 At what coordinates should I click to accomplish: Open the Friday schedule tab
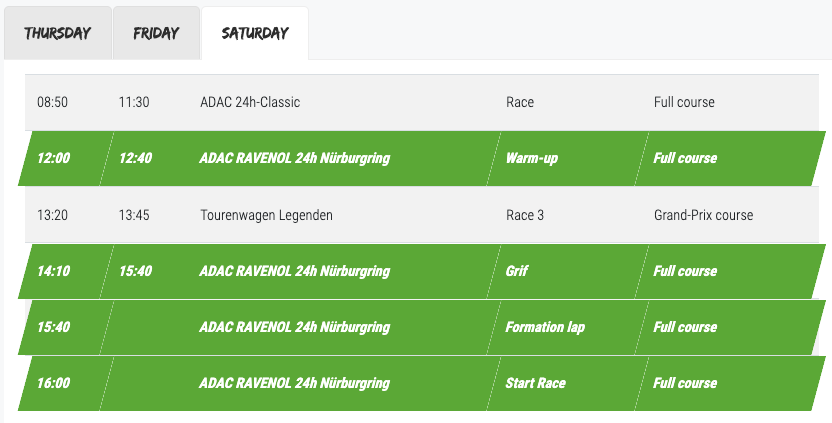pyautogui.click(x=156, y=33)
